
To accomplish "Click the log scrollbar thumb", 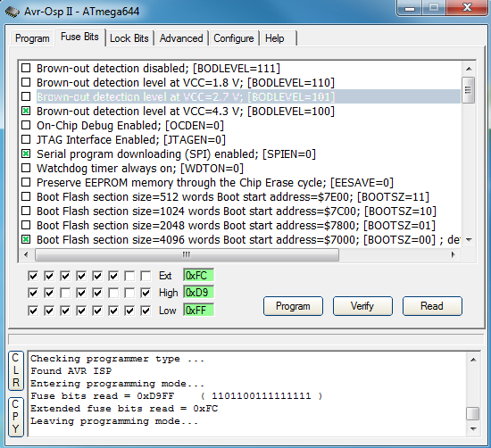I will pyautogui.click(x=473, y=413).
